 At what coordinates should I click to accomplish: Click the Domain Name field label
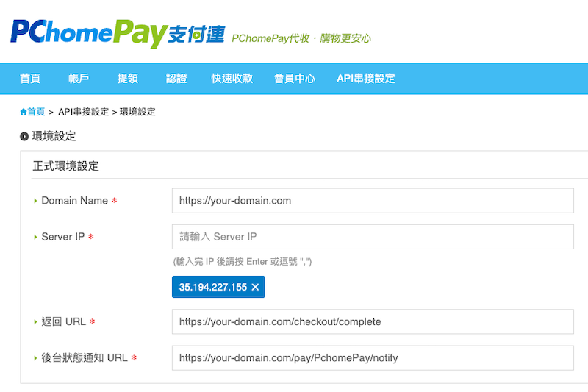pos(75,201)
